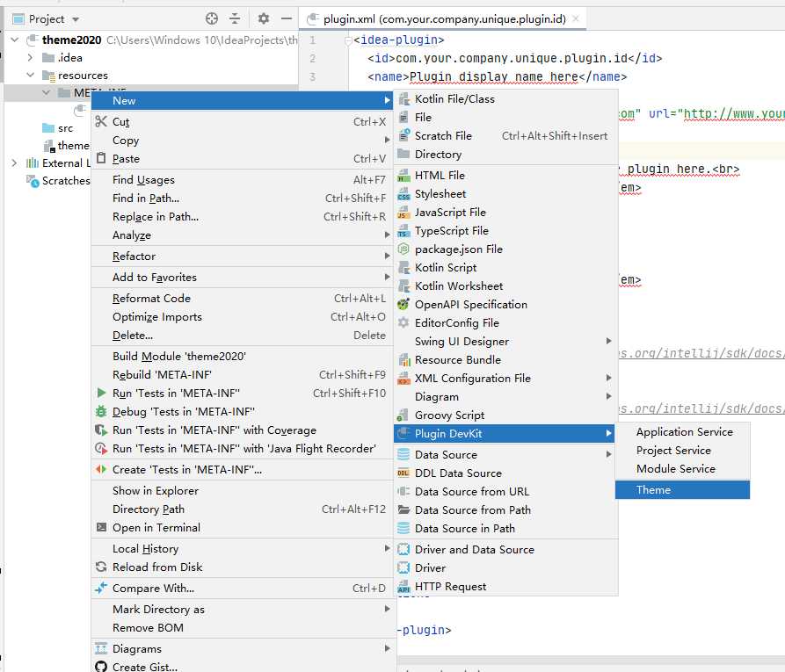Select Directory in the New menu
The image size is (785, 672).
pos(505,154)
